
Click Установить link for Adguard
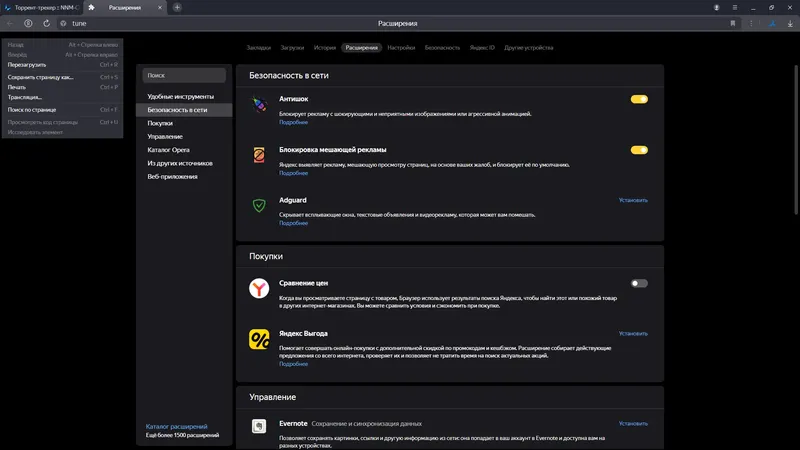633,200
